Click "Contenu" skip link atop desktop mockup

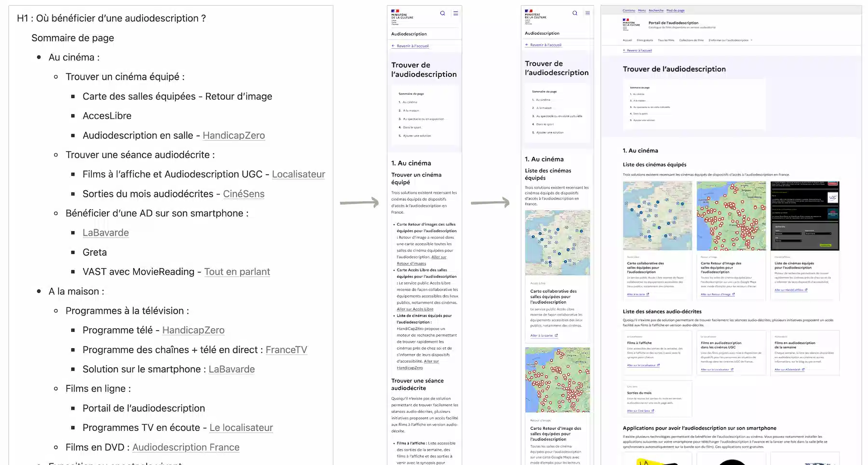pos(628,11)
